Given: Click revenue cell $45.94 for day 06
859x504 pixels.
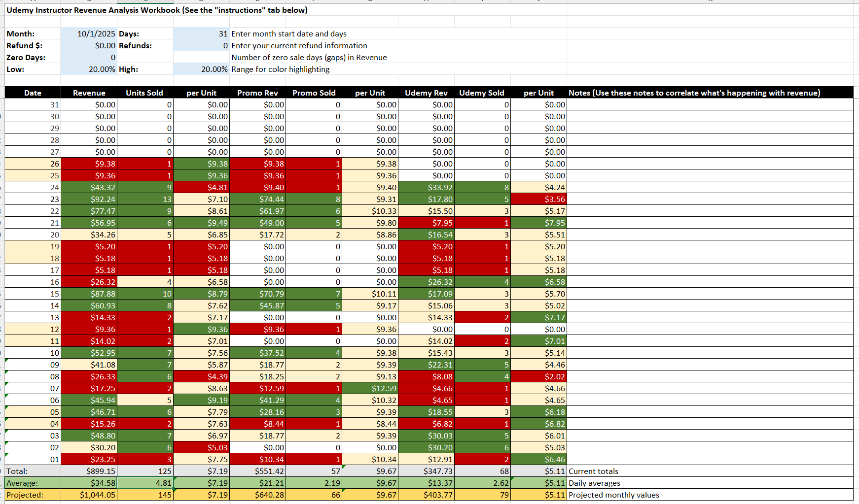Looking at the screenshot, I should [89, 400].
